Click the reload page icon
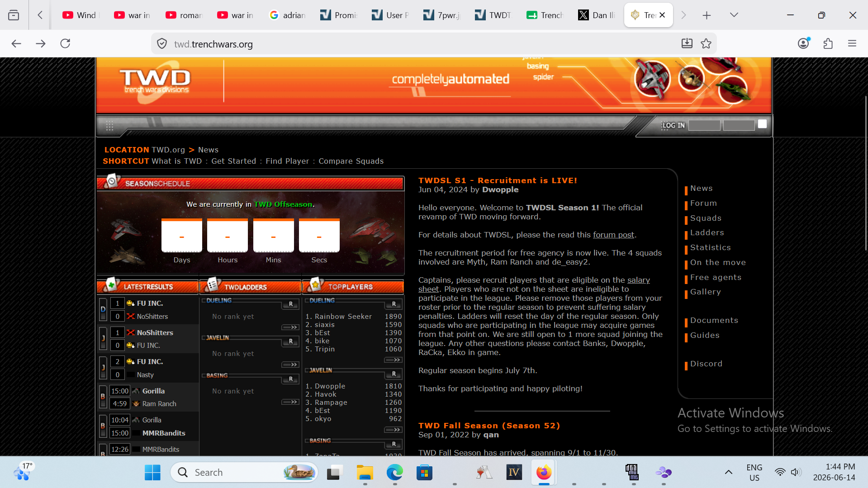Screen dimensions: 868x488 coord(65,44)
